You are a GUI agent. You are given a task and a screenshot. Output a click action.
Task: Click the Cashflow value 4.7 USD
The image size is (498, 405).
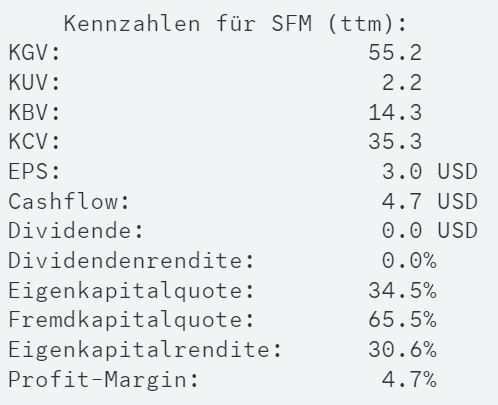(x=430, y=201)
